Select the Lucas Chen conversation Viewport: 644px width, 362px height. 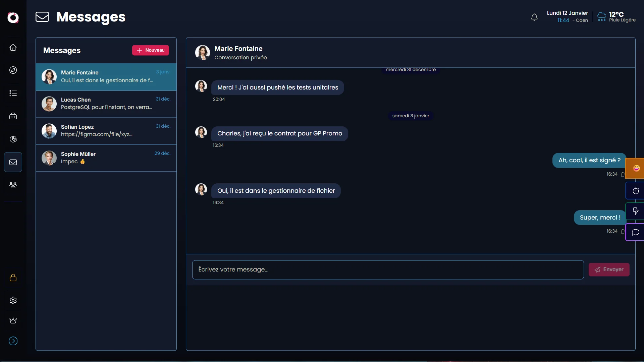[106, 104]
